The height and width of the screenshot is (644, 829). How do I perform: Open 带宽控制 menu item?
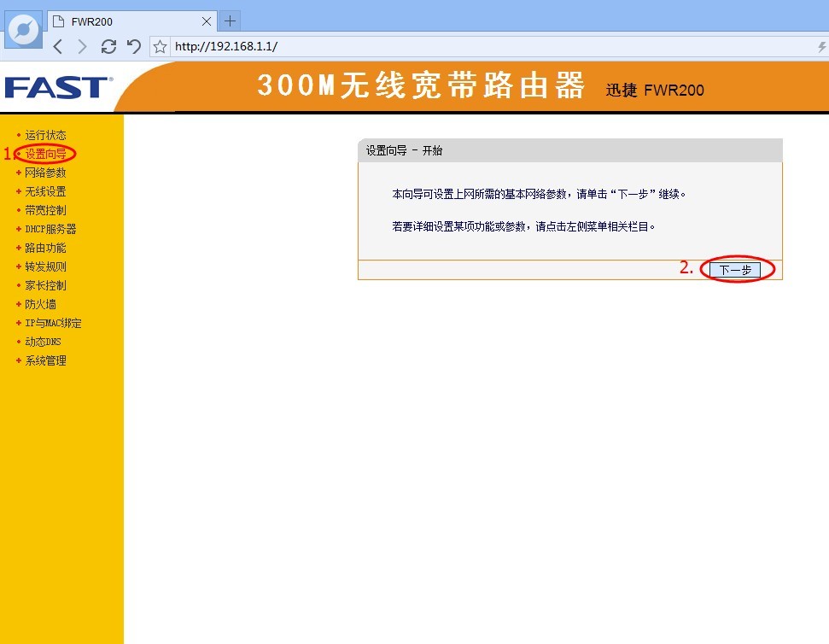(45, 210)
